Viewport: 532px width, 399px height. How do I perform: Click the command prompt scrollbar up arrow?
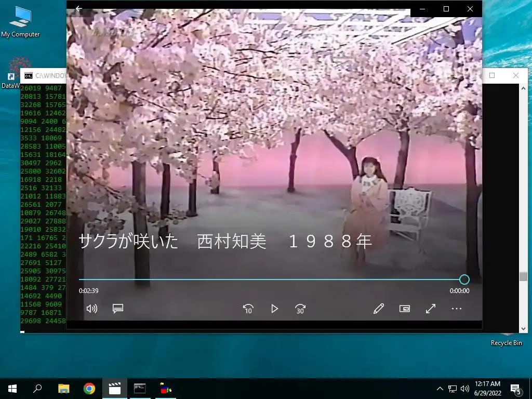(523, 88)
